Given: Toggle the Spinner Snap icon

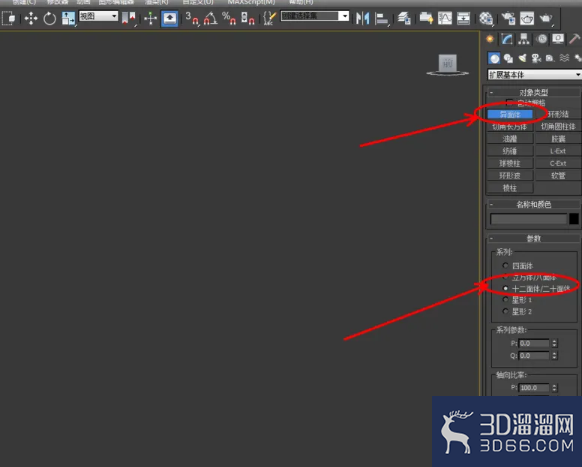Looking at the screenshot, I should (248, 18).
